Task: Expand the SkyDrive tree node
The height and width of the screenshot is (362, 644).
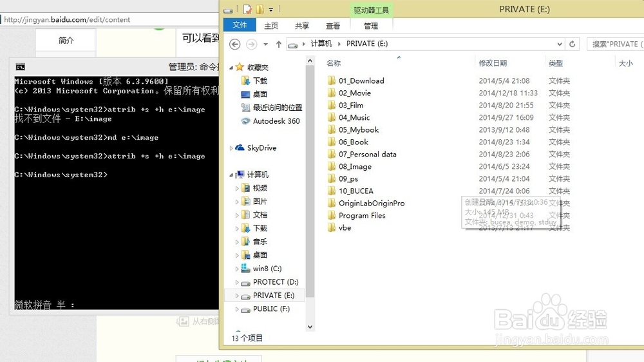Action: (x=231, y=148)
